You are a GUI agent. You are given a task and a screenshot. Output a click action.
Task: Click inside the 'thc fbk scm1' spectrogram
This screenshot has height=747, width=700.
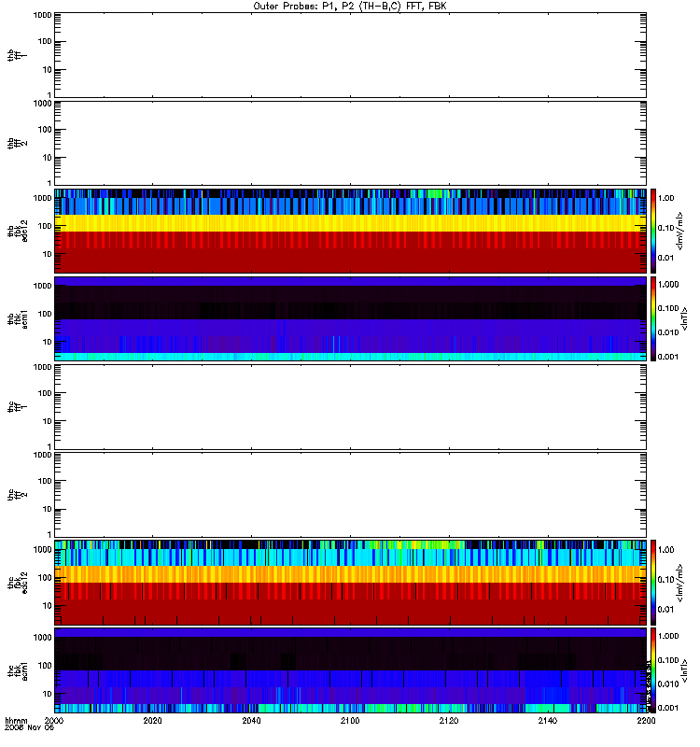(x=350, y=670)
